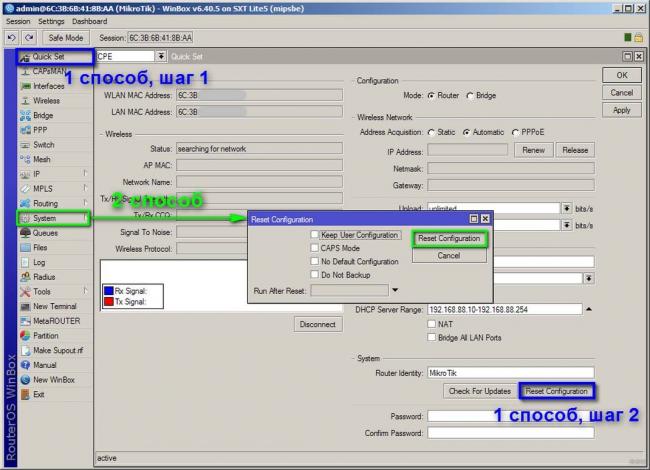The image size is (650, 470).
Task: Open the Mesh sidebar icon
Action: click(26, 160)
